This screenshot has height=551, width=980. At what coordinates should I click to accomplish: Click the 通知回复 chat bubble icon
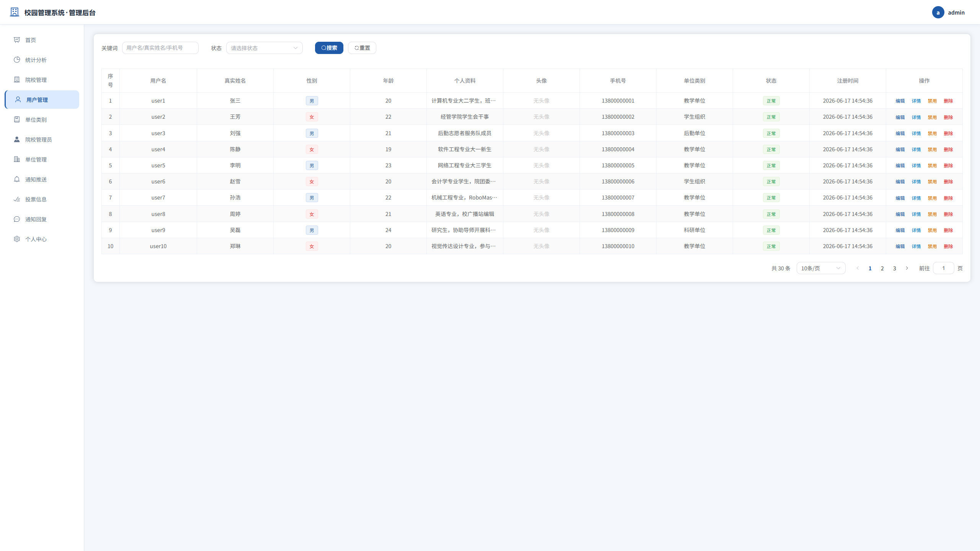(x=17, y=219)
